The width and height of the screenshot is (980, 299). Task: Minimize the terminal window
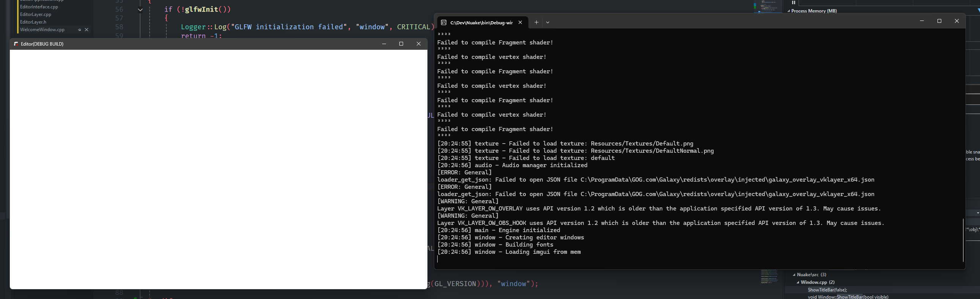pyautogui.click(x=922, y=21)
